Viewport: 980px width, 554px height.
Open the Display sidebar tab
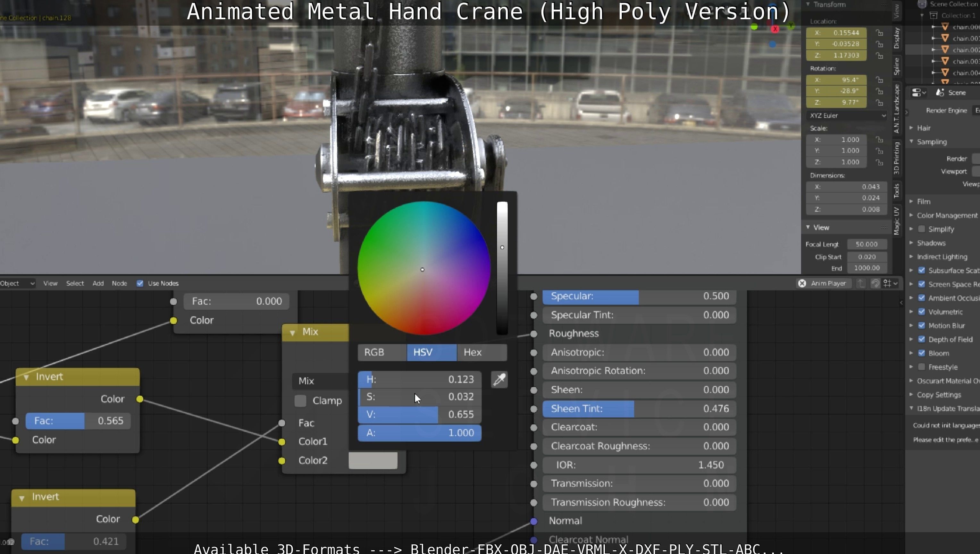point(897,38)
